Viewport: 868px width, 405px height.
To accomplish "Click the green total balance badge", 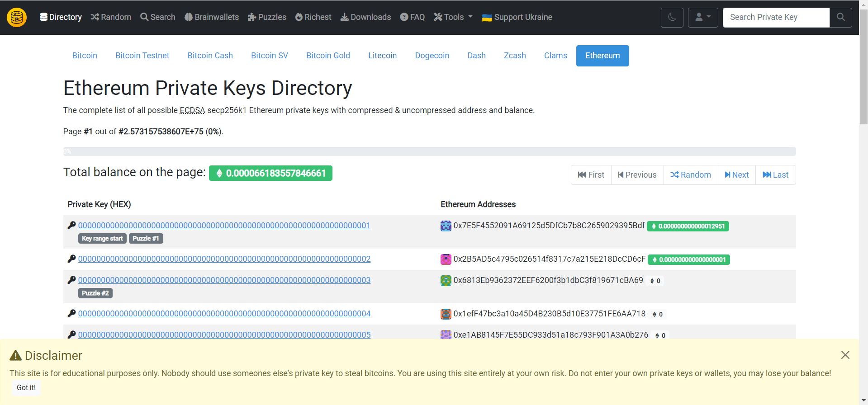I will click(x=270, y=173).
